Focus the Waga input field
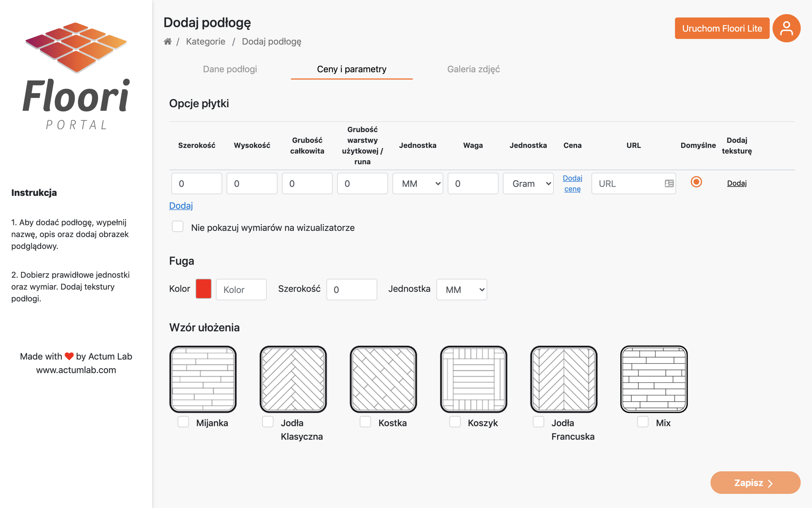The height and width of the screenshot is (508, 812). [473, 183]
